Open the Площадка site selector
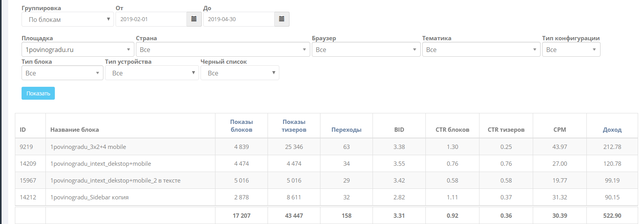This screenshot has height=224, width=644. click(x=78, y=50)
